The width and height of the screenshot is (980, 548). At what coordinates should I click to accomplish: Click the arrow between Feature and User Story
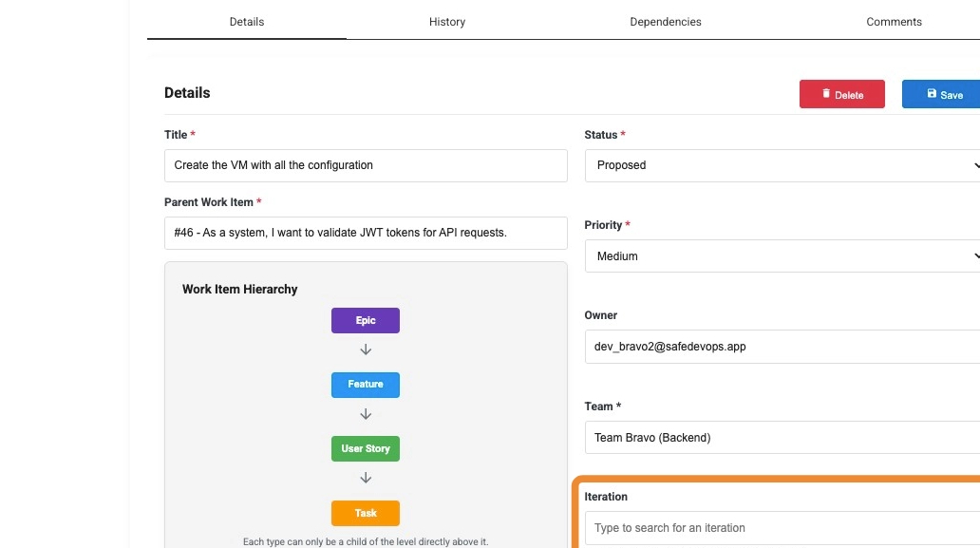tap(366, 414)
